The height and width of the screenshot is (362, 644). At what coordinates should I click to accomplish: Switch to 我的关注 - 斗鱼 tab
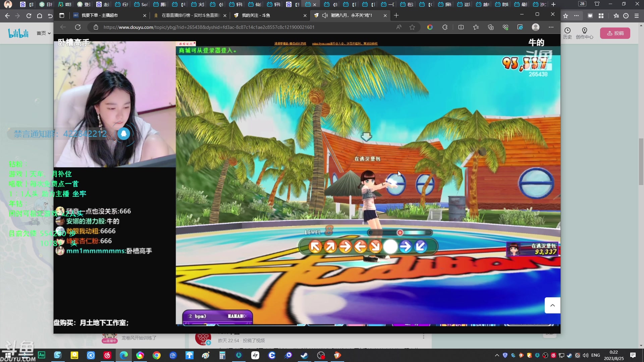(x=270, y=15)
